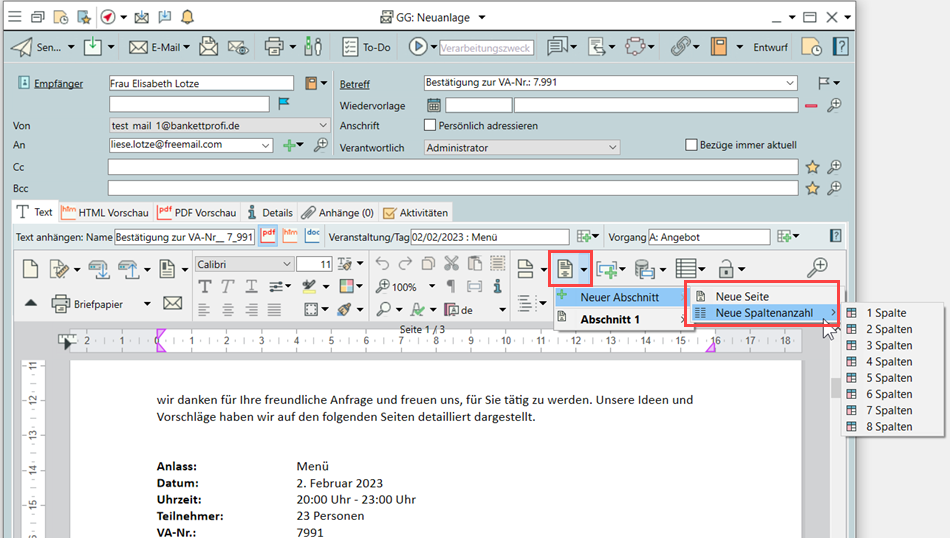Enable Persönlich adressieren checkbox

pos(431,126)
